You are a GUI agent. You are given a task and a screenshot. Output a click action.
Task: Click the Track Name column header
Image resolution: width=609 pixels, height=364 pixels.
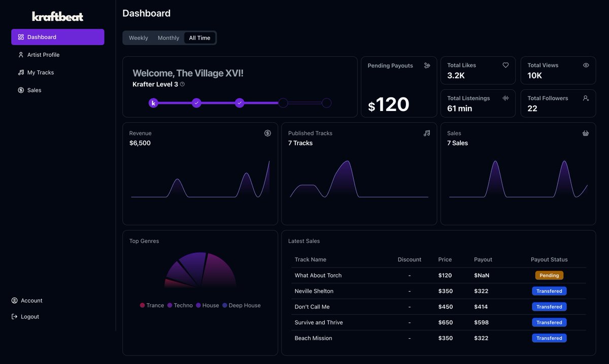point(311,260)
